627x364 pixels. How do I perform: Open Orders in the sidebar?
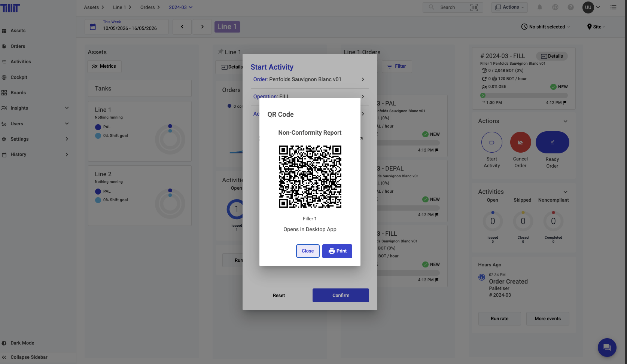(x=18, y=46)
